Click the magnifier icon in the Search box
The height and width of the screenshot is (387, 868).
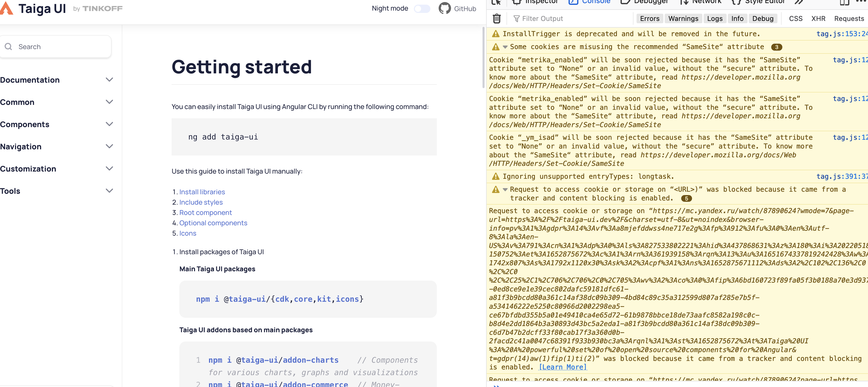pyautogui.click(x=9, y=47)
